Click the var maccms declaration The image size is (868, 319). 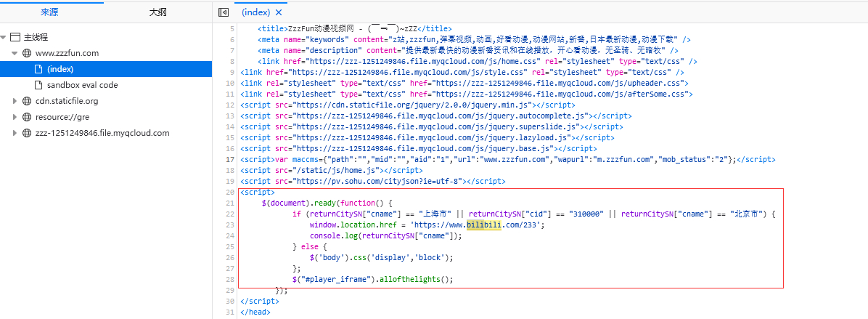pos(505,159)
